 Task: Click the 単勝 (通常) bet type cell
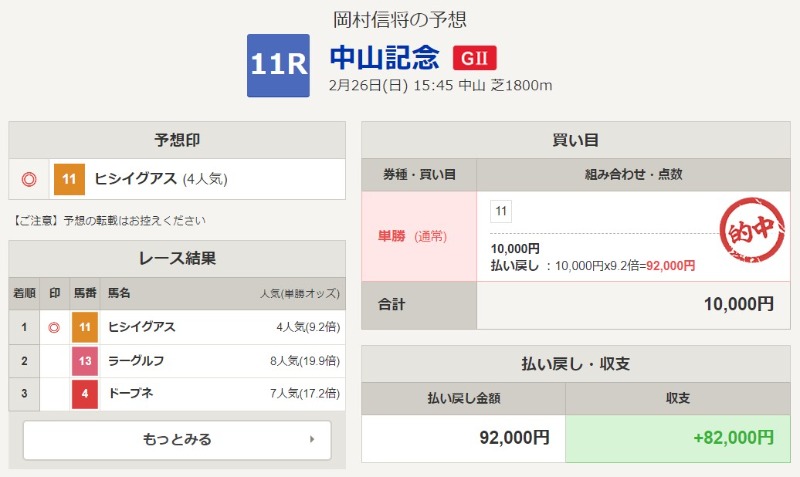(x=418, y=236)
